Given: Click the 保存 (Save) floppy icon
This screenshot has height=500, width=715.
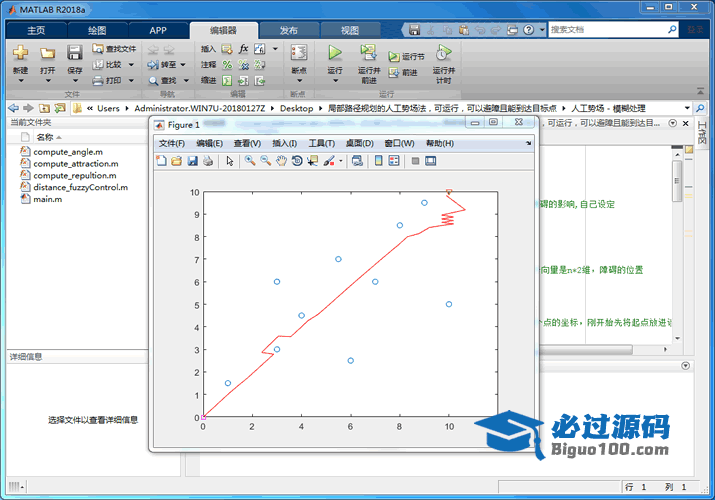Looking at the screenshot, I should point(75,53).
